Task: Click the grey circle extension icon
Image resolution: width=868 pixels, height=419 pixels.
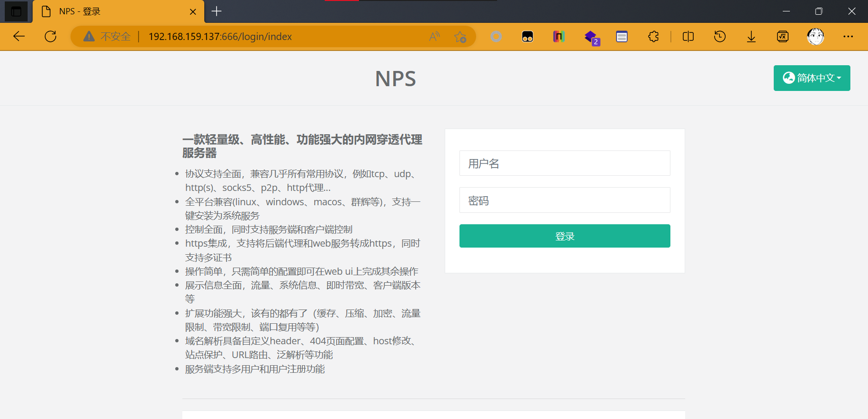Action: click(496, 36)
